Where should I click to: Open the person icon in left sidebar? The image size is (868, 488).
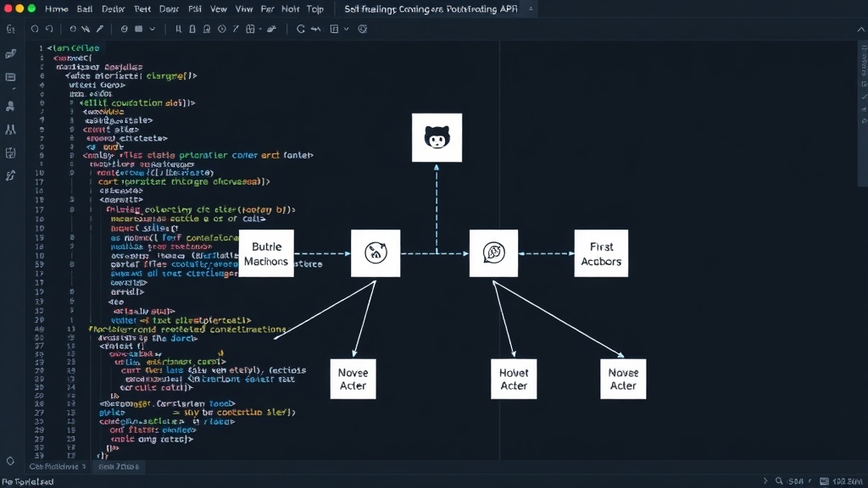click(10, 106)
